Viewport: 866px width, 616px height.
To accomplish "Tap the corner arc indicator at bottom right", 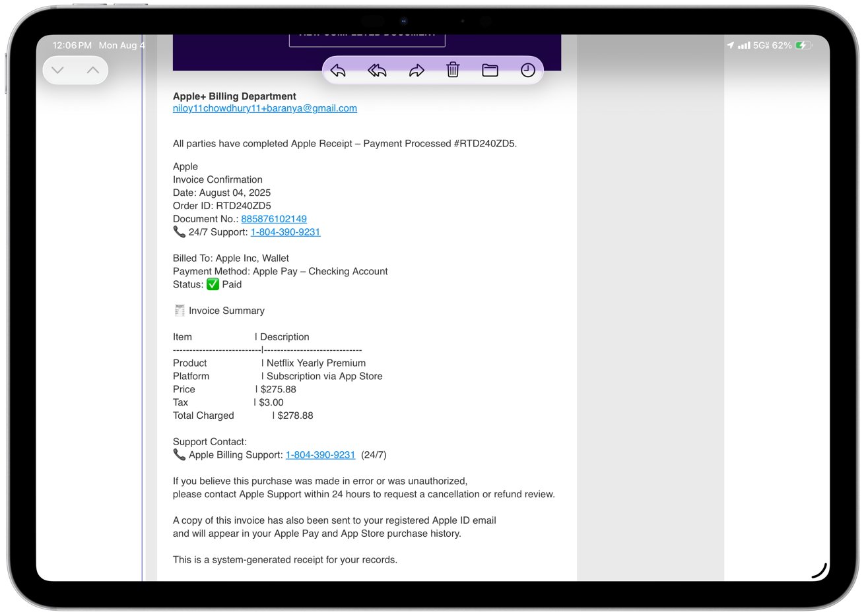I will (x=819, y=571).
